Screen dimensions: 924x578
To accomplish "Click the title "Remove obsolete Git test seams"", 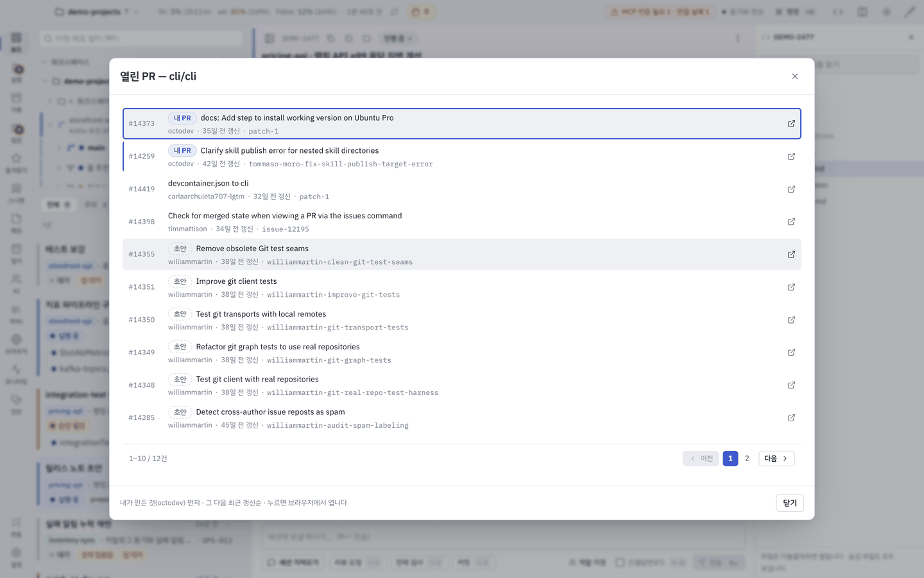I will (x=252, y=249).
